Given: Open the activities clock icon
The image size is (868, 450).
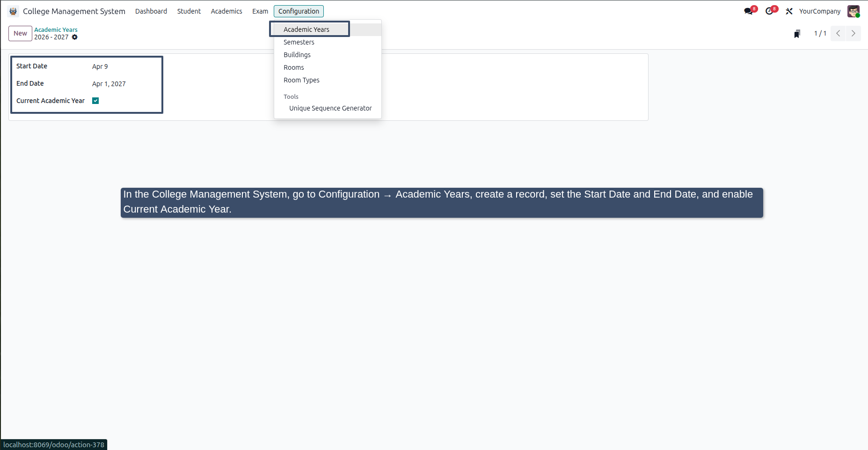Looking at the screenshot, I should tap(769, 11).
